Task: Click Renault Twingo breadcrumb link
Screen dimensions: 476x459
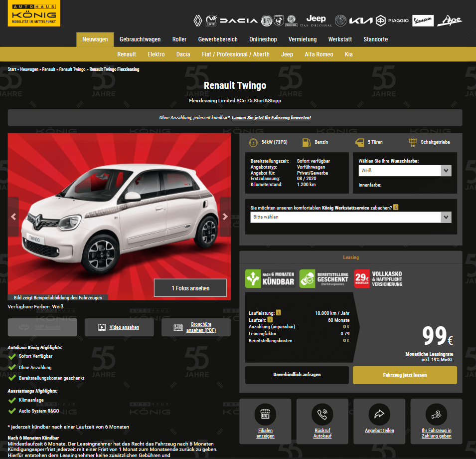Action: [72, 69]
